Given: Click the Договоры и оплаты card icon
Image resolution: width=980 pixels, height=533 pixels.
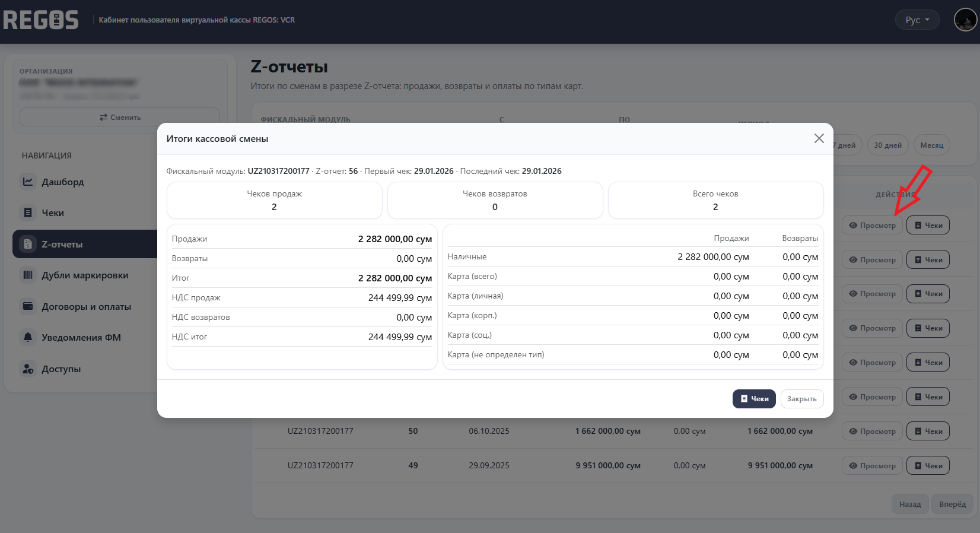Looking at the screenshot, I should pos(28,306).
